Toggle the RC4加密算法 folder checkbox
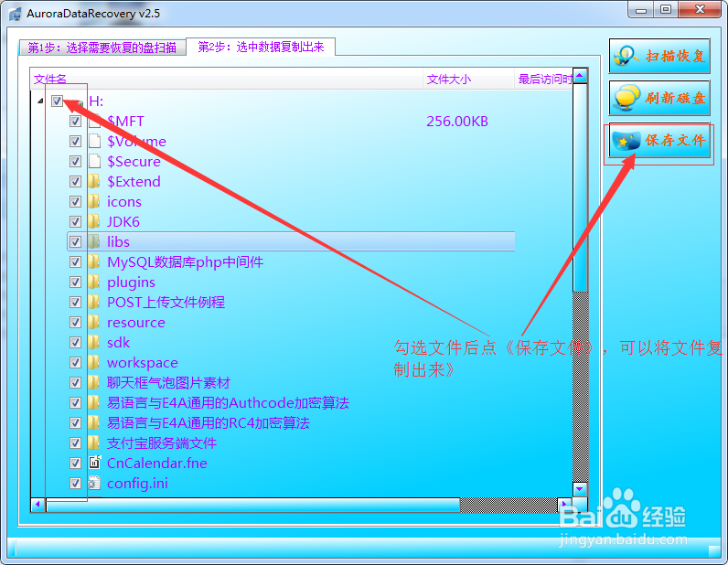Screen dimensions: 728x565 (x=75, y=422)
